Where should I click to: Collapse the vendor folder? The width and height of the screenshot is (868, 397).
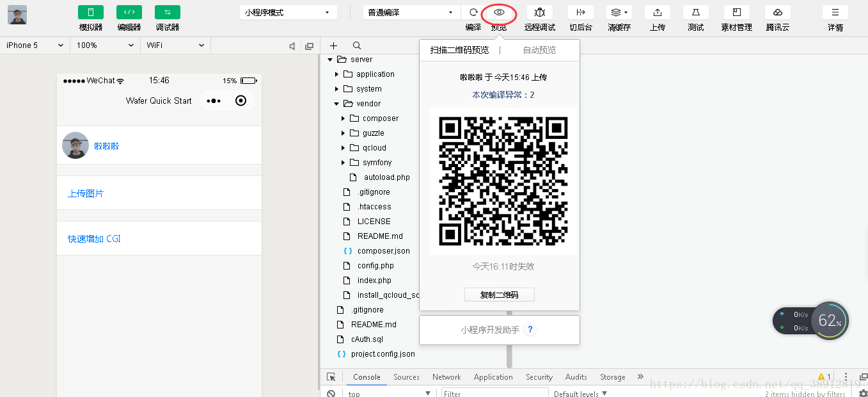pos(336,104)
